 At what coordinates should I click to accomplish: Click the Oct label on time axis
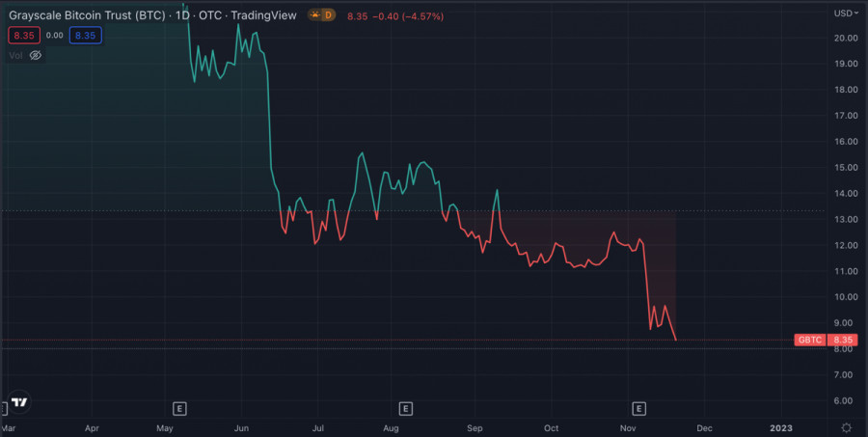[x=551, y=428]
